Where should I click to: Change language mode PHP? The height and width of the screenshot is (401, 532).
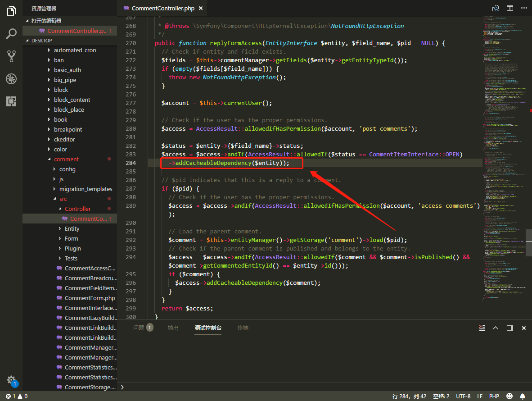click(494, 396)
